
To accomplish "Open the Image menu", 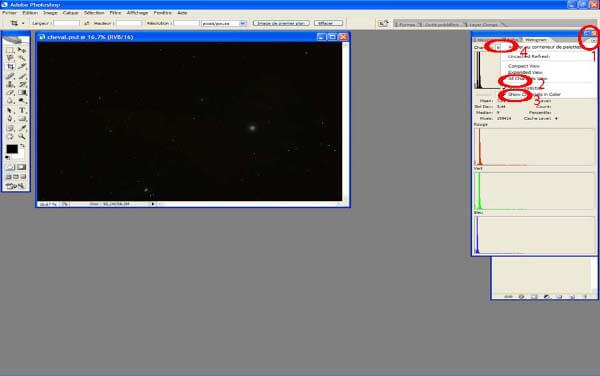I will [x=50, y=13].
